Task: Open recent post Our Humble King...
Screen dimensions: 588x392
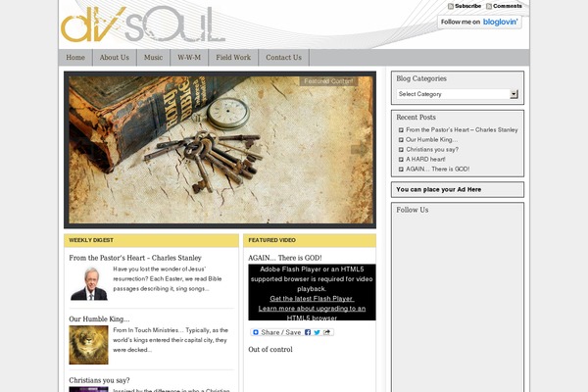Action: [x=431, y=139]
